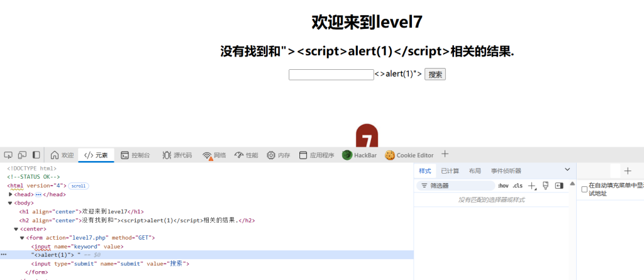Click the <>alert(1)"> text beside the input
The height and width of the screenshot is (280, 644).
398,74
